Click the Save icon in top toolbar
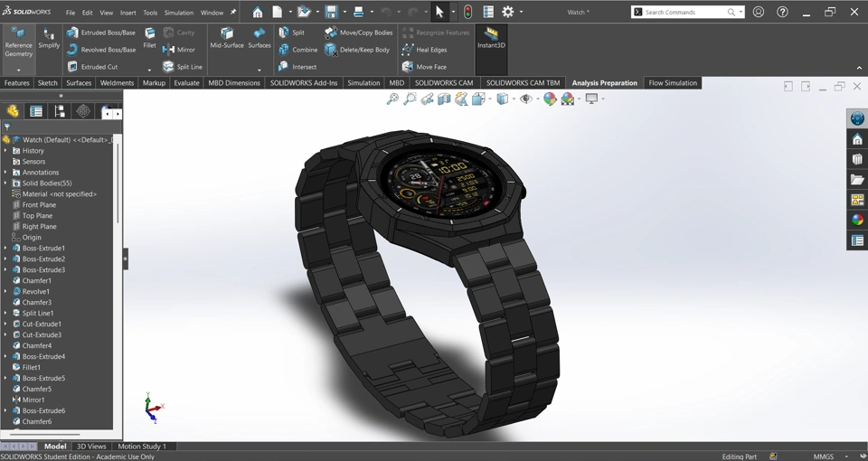 (331, 12)
